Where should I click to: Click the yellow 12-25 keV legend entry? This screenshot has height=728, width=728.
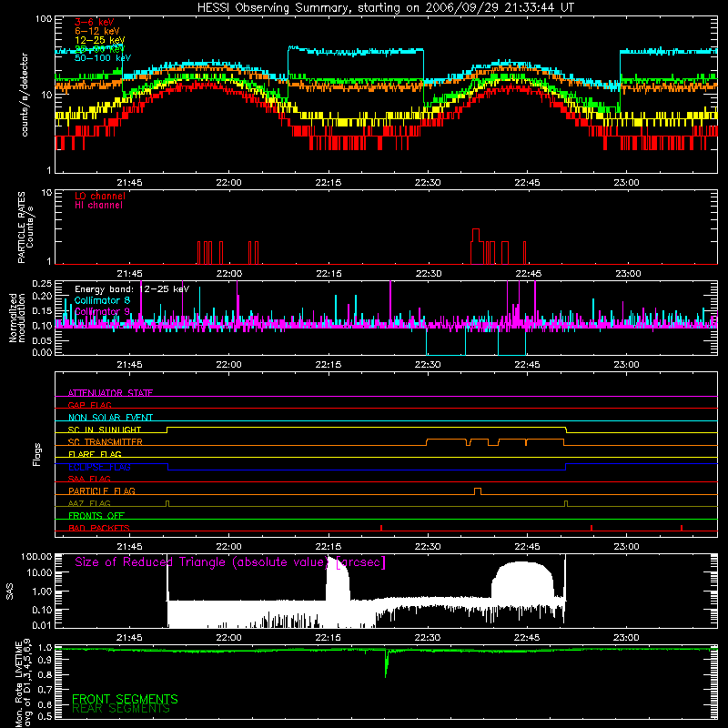[100, 40]
